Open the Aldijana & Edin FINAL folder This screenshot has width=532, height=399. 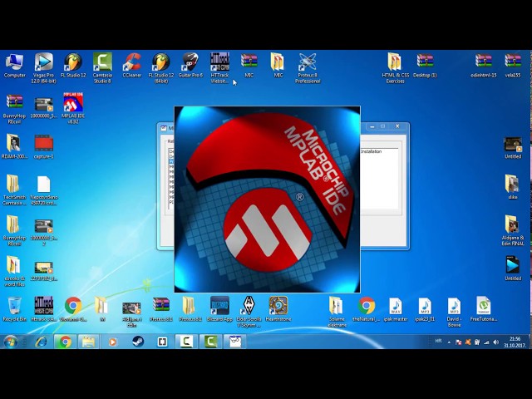pyautogui.click(x=513, y=230)
